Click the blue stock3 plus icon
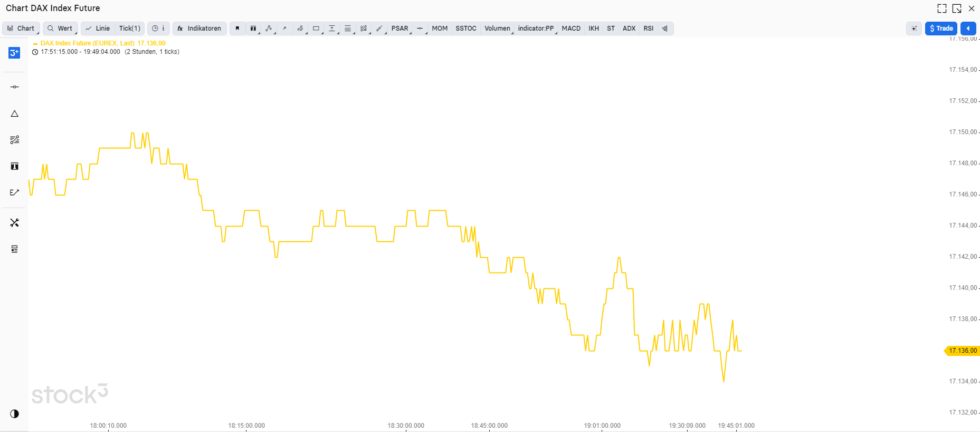The height and width of the screenshot is (432, 980). 14,53
